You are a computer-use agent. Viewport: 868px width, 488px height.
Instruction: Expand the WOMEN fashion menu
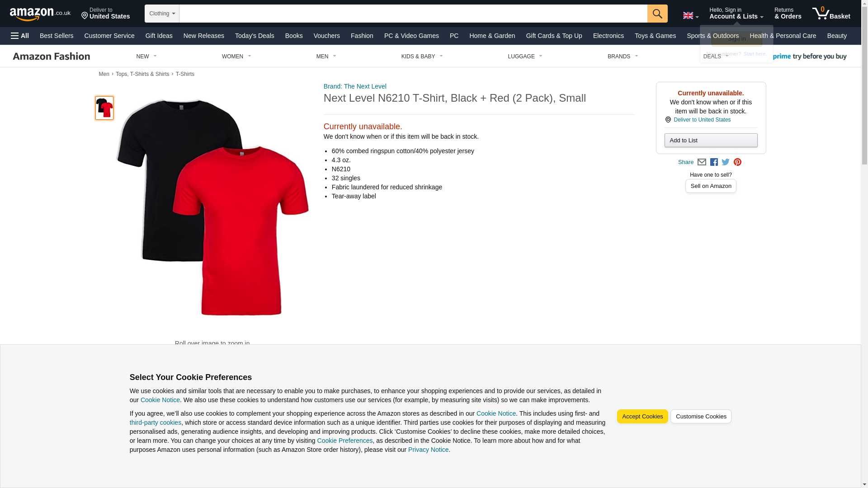[236, 56]
